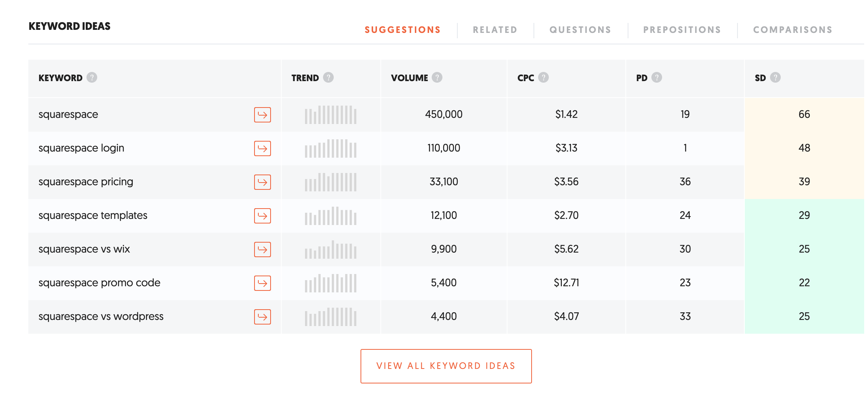Image resolution: width=868 pixels, height=398 pixels.
Task: Click arrow icon next to squarespace keyword
Action: tap(262, 115)
